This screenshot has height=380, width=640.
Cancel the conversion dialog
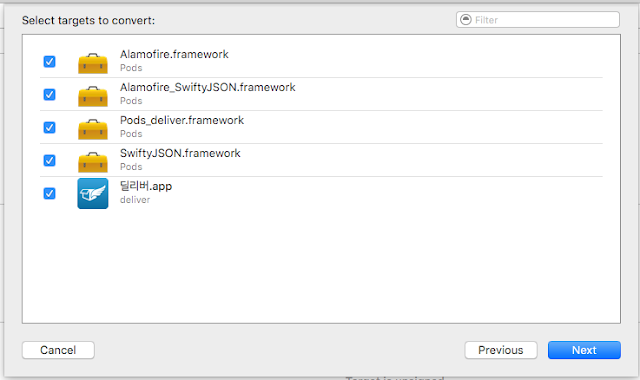pos(58,350)
